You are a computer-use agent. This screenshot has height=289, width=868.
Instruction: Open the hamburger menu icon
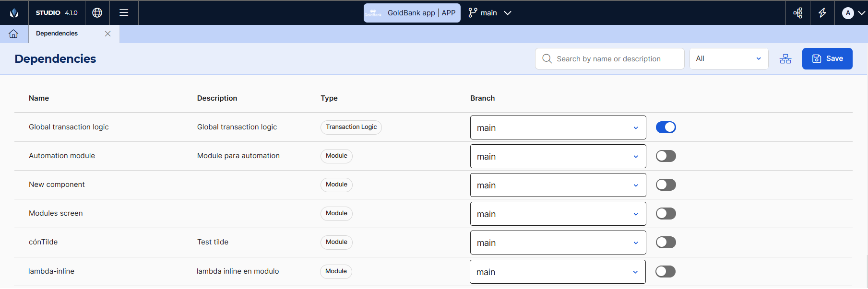coord(124,13)
